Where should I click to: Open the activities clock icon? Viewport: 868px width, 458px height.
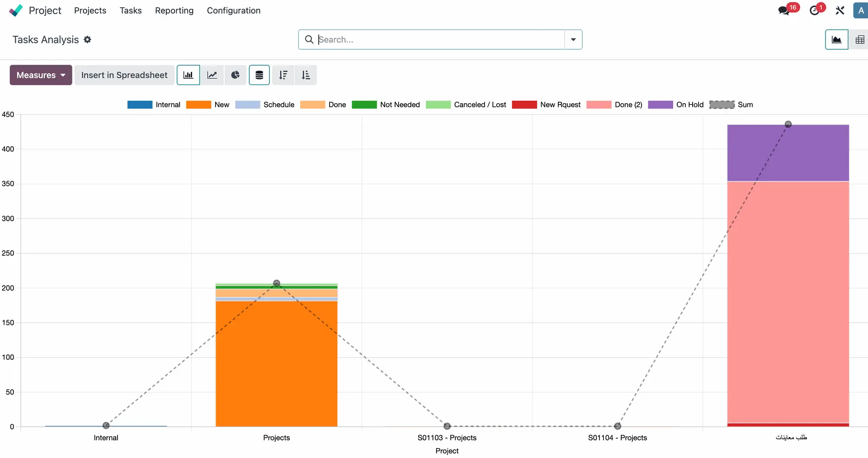click(x=815, y=10)
